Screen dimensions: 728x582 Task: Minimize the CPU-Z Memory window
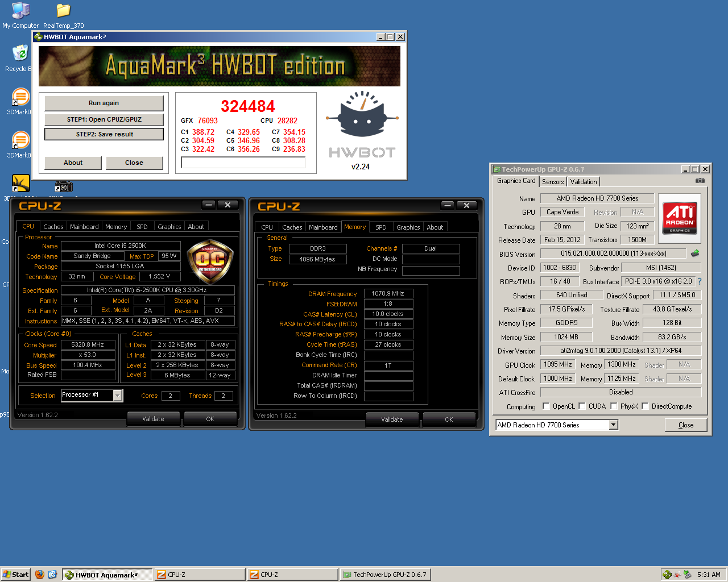pos(448,205)
